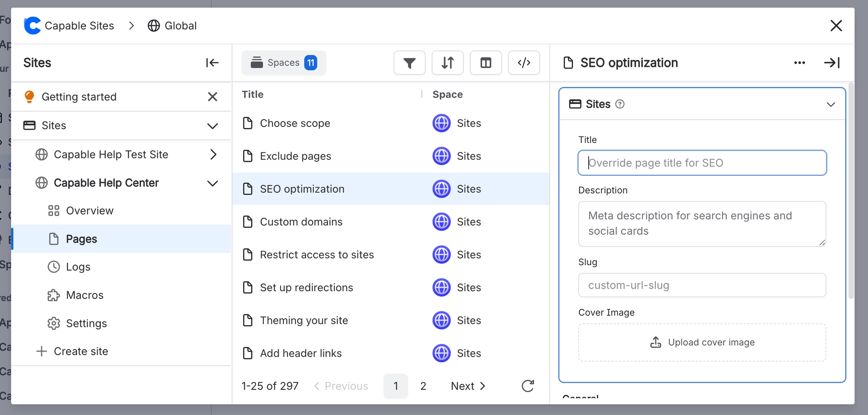
Task: Click Upload cover image area
Action: (702, 342)
